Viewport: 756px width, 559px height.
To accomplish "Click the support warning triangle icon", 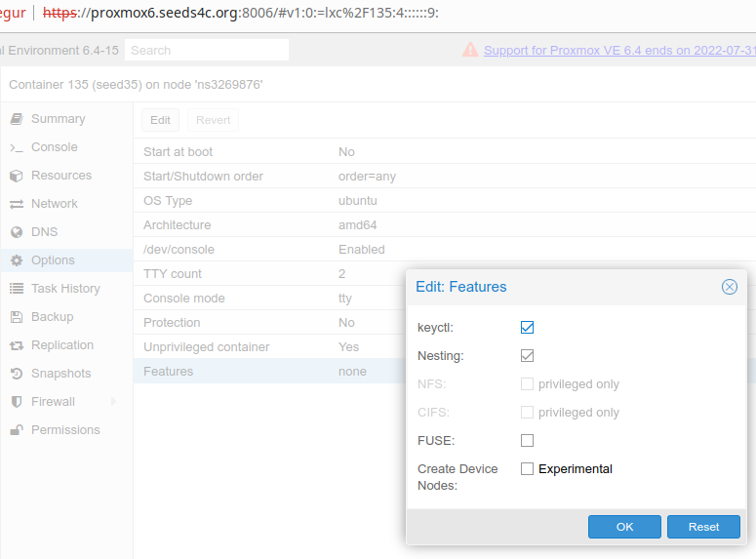I will point(470,50).
